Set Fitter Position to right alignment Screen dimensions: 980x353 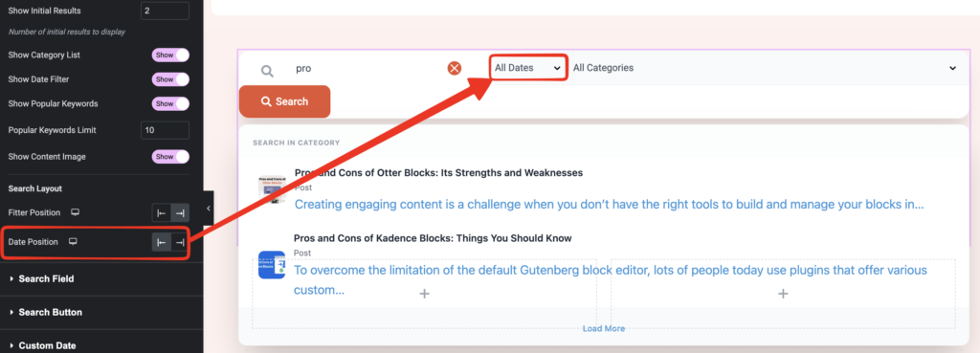(180, 213)
